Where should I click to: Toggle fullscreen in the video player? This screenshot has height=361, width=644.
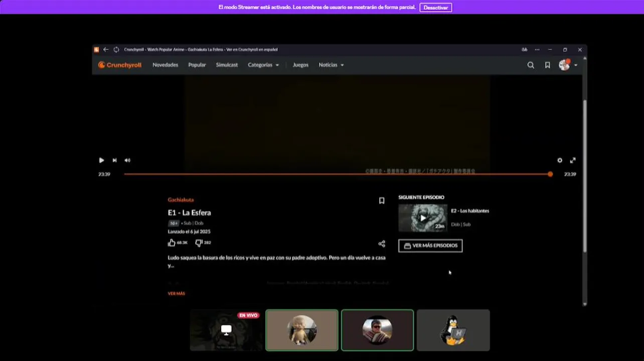pos(573,160)
